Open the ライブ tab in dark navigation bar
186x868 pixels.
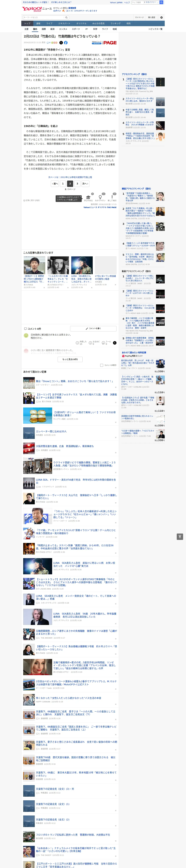point(49,24)
